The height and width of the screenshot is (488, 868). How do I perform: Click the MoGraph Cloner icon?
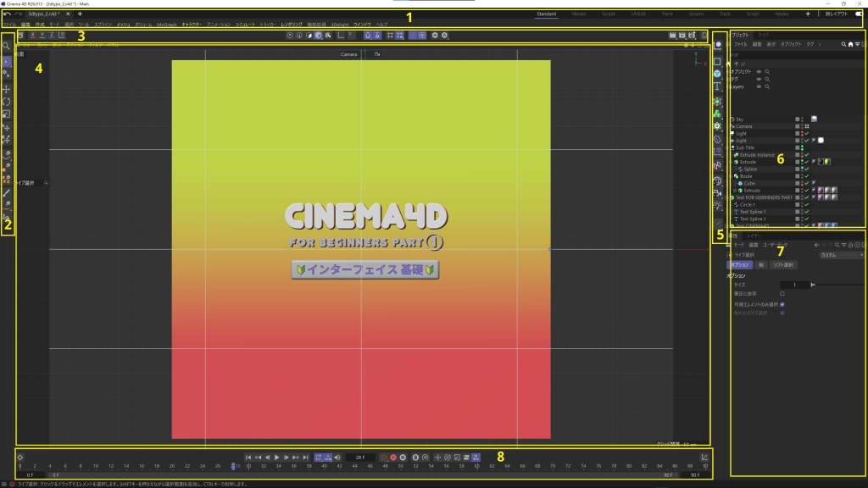pyautogui.click(x=717, y=114)
